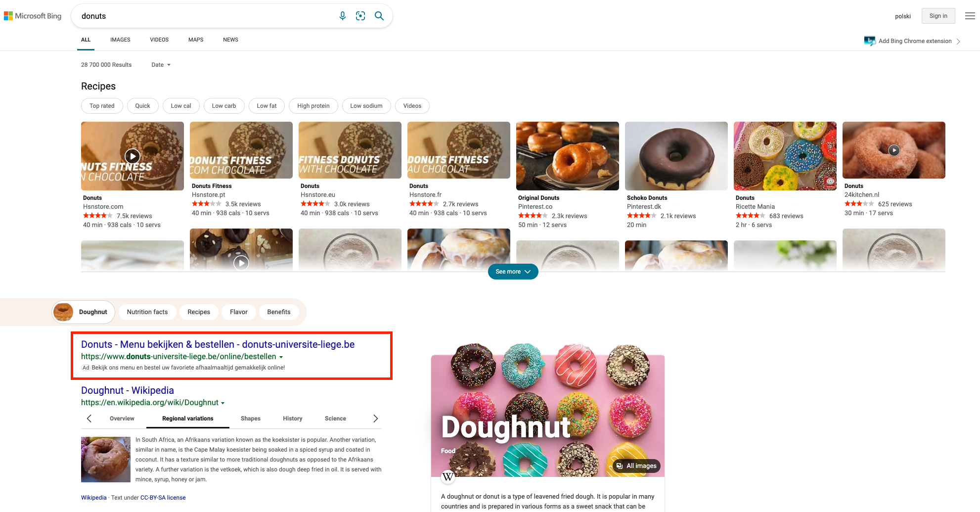
Task: Switch to the NEWS tab
Action: (x=230, y=40)
